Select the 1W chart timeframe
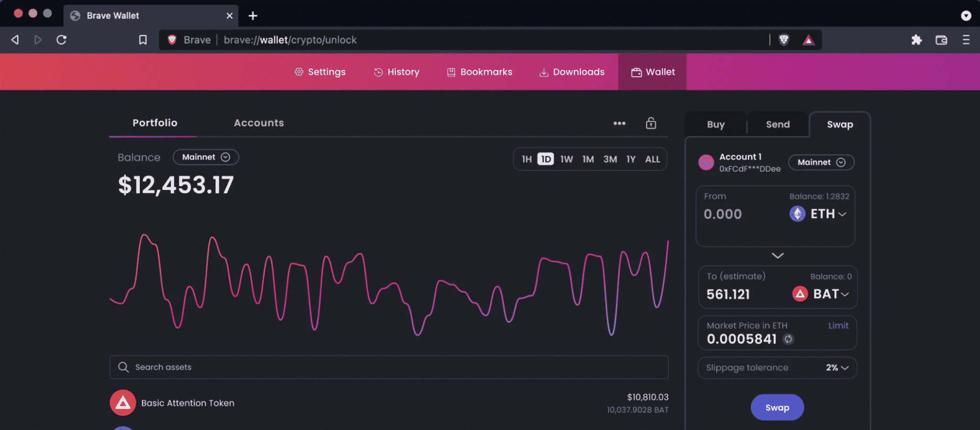Screen dimensions: 980x430 (567, 159)
